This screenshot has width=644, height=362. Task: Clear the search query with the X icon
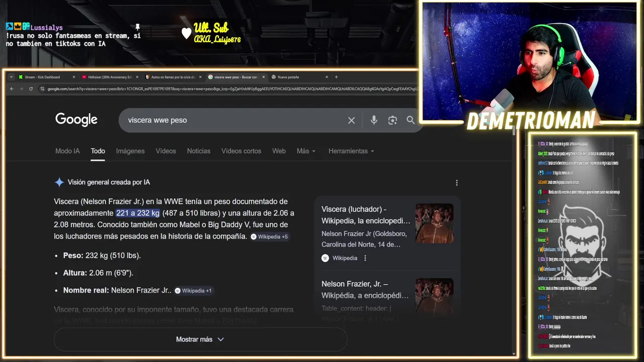[x=351, y=120]
